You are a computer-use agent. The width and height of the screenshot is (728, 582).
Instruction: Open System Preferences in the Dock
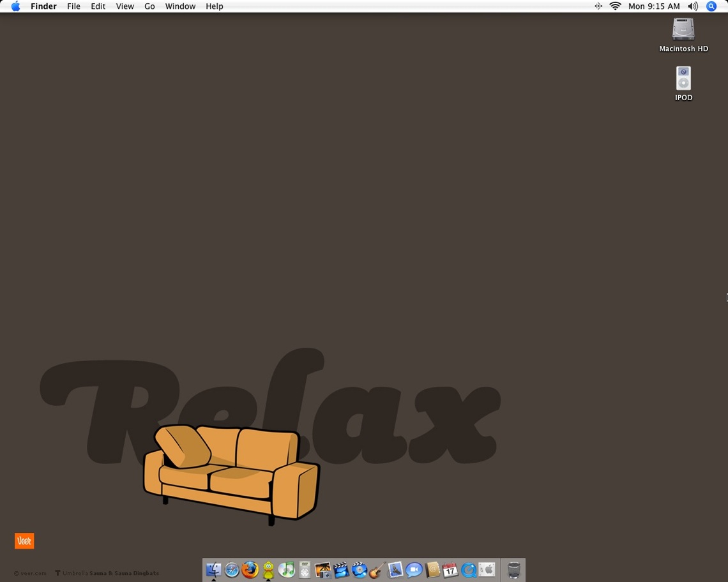pyautogui.click(x=487, y=569)
